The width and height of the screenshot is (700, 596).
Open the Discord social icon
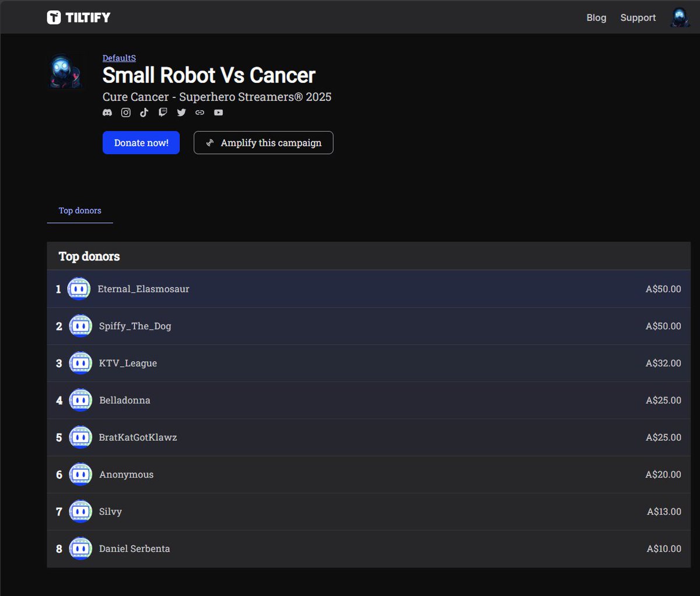[x=107, y=113]
